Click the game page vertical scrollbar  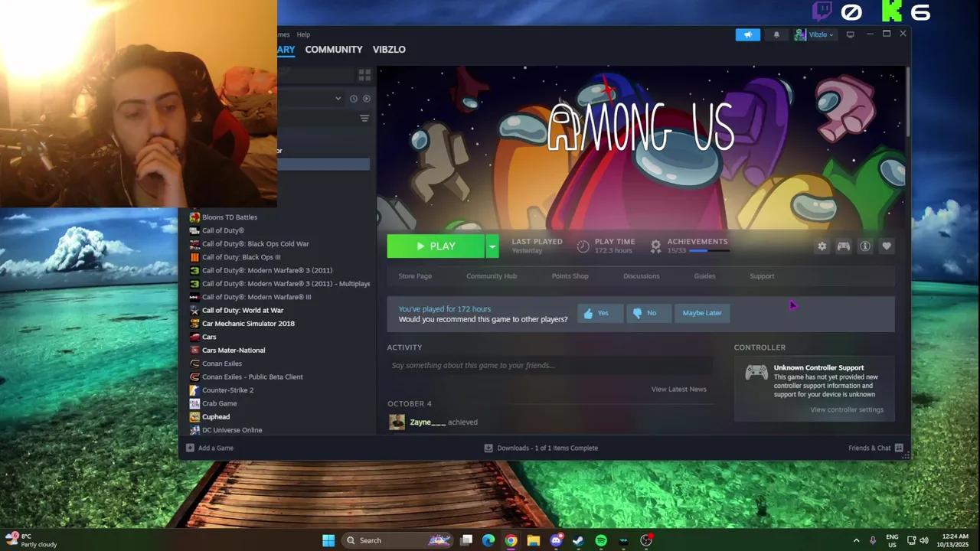point(908,102)
